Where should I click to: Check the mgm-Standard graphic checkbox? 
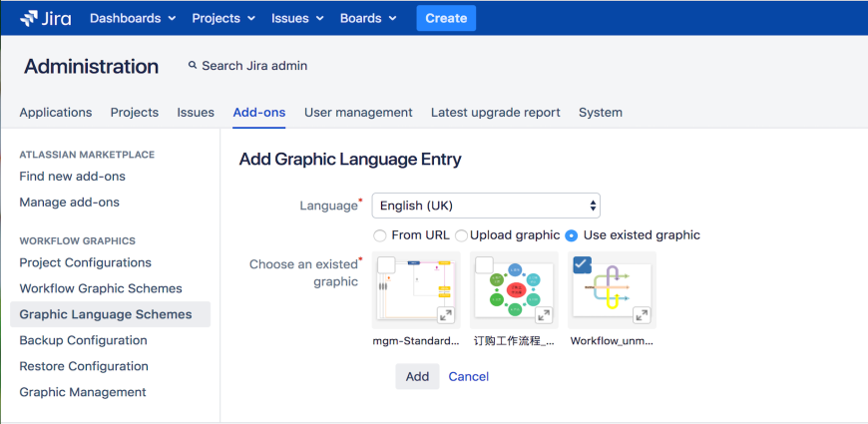click(x=386, y=265)
